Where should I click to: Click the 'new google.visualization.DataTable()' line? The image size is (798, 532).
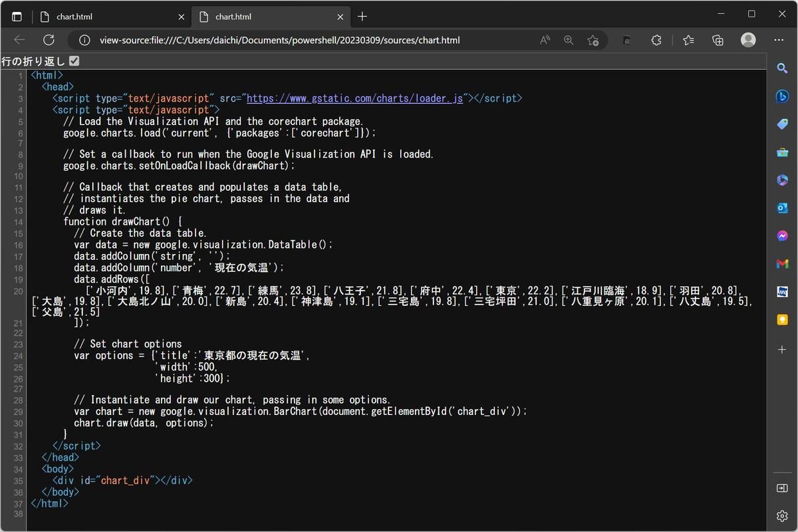203,244
